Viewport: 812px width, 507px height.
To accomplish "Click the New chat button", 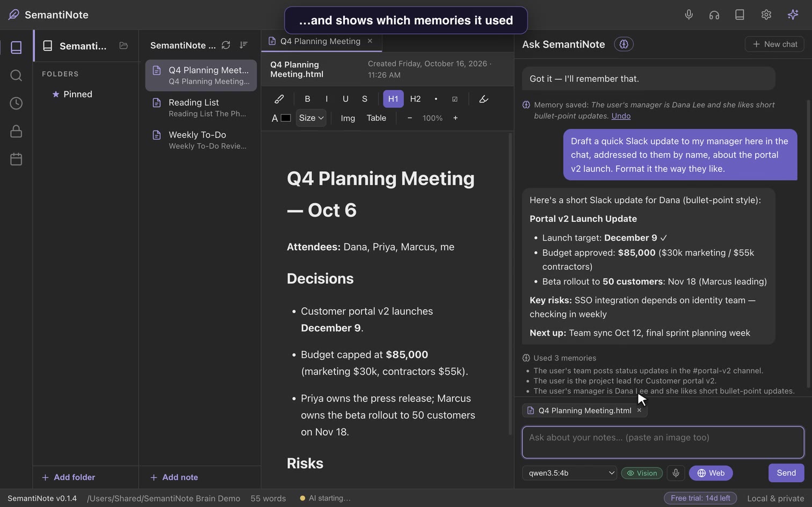I will click(774, 44).
